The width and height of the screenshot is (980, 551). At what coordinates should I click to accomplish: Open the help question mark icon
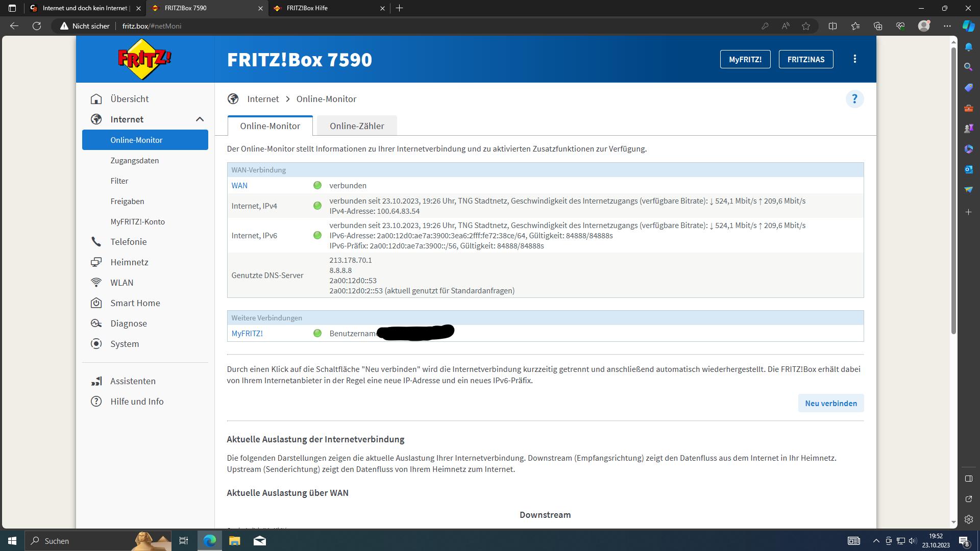click(x=854, y=99)
